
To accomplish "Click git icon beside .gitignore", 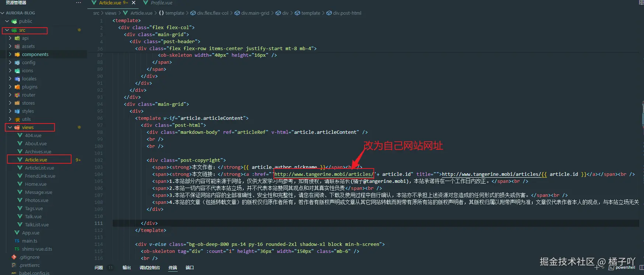I will click(14, 257).
